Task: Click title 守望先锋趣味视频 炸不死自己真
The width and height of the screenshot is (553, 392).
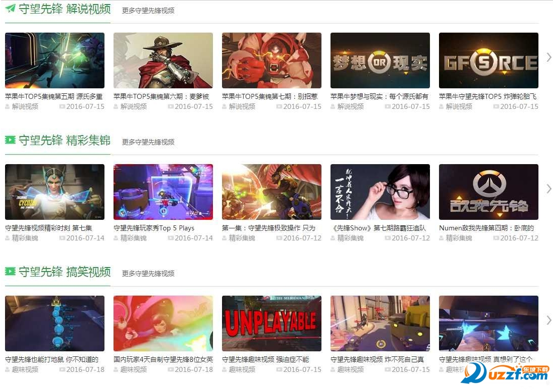Action: 377,359
